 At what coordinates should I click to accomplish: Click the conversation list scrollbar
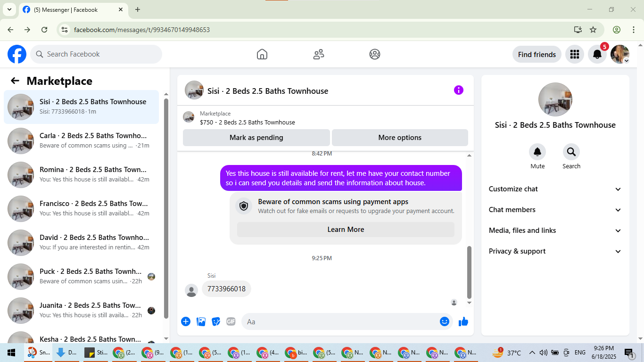[166, 207]
